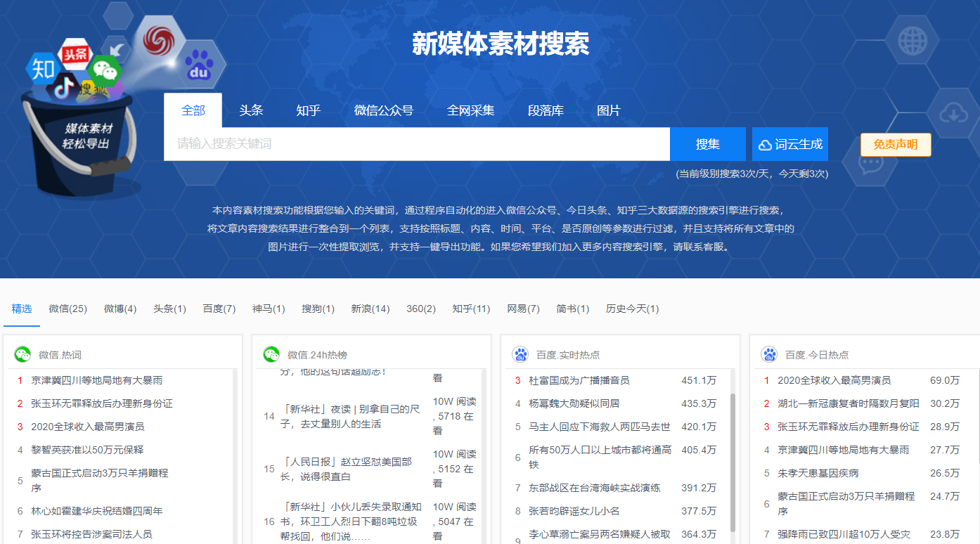Click the red Phoenix swirl hexagon icon
The image size is (980, 544).
(160, 40)
